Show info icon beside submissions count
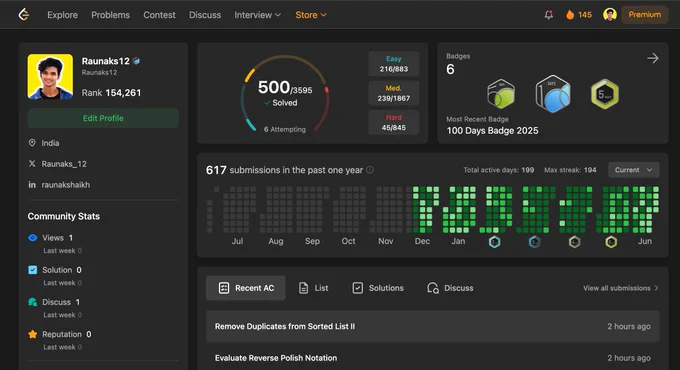The image size is (680, 370). 370,170
